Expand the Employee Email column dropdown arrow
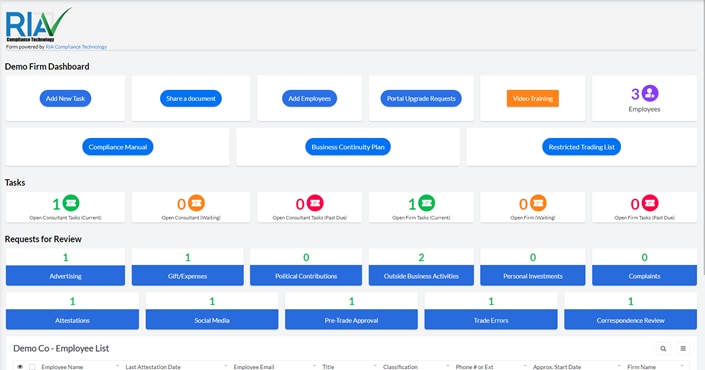The height and width of the screenshot is (370, 705). pos(314,366)
